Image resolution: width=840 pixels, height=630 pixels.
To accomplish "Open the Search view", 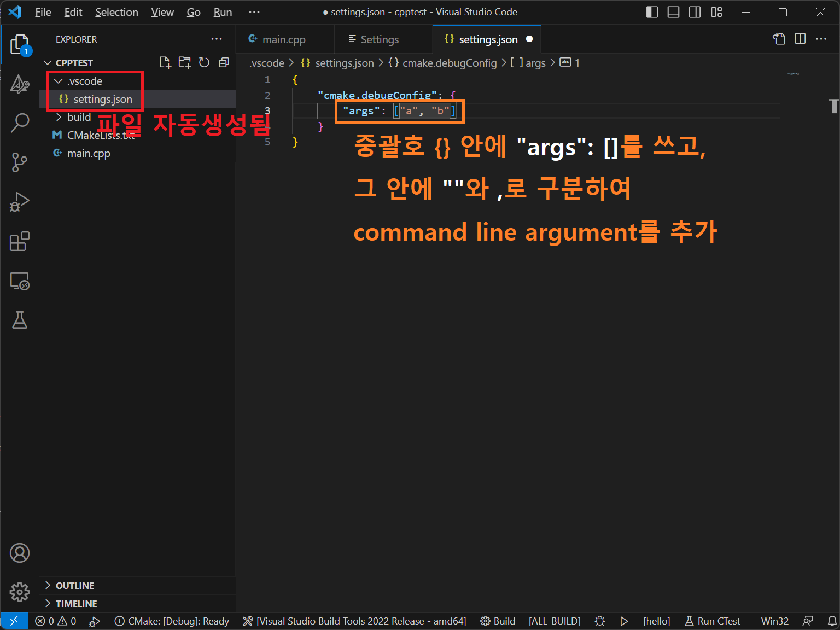I will (x=20, y=122).
